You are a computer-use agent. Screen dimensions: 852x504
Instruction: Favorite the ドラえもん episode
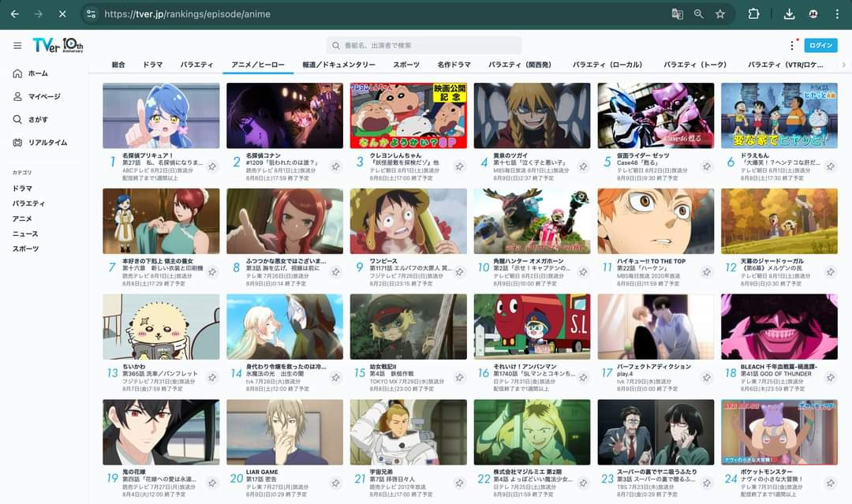point(831,166)
